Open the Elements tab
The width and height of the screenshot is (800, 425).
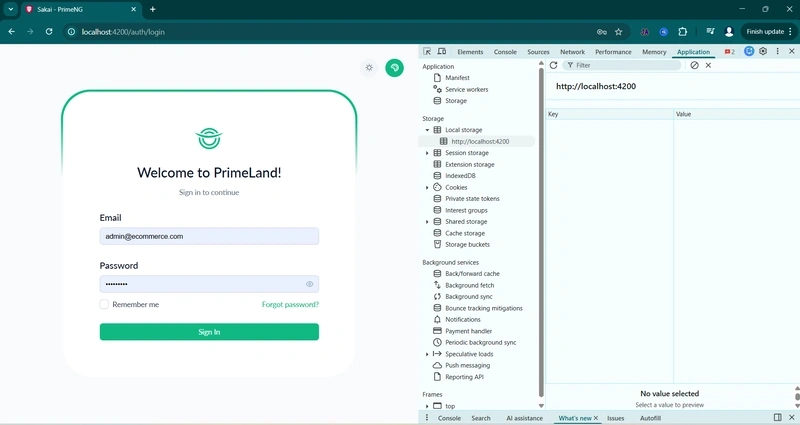(x=470, y=52)
